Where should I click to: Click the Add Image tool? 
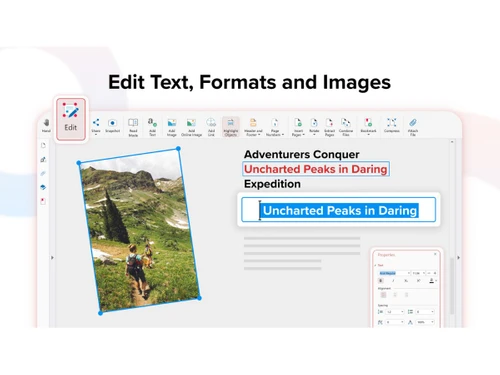[x=172, y=127]
